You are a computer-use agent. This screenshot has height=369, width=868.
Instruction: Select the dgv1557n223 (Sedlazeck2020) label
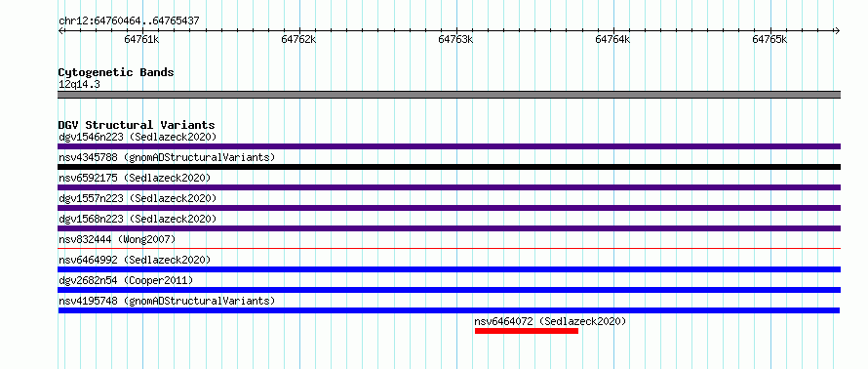pyautogui.click(x=138, y=198)
